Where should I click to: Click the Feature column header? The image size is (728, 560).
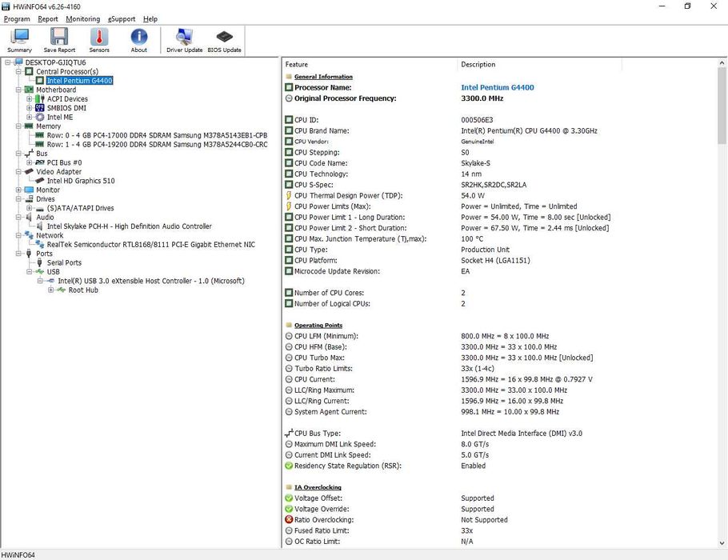pos(370,65)
